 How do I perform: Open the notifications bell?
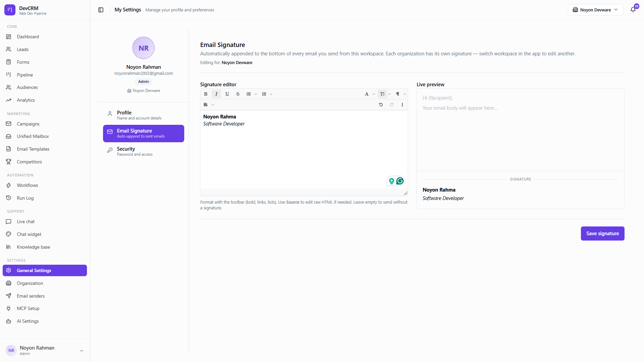633,10
